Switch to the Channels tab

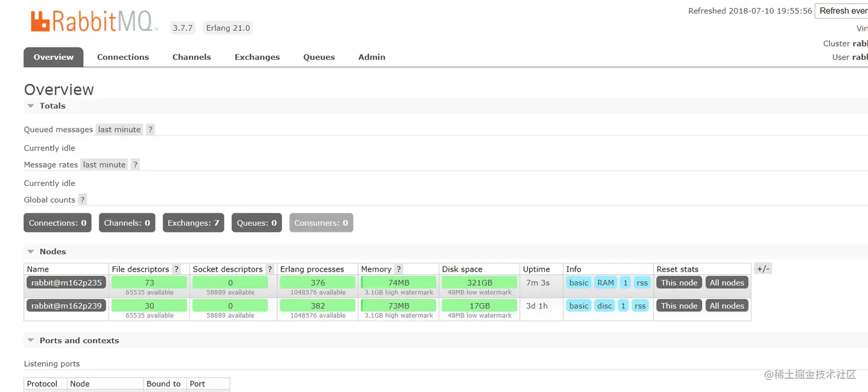[192, 57]
